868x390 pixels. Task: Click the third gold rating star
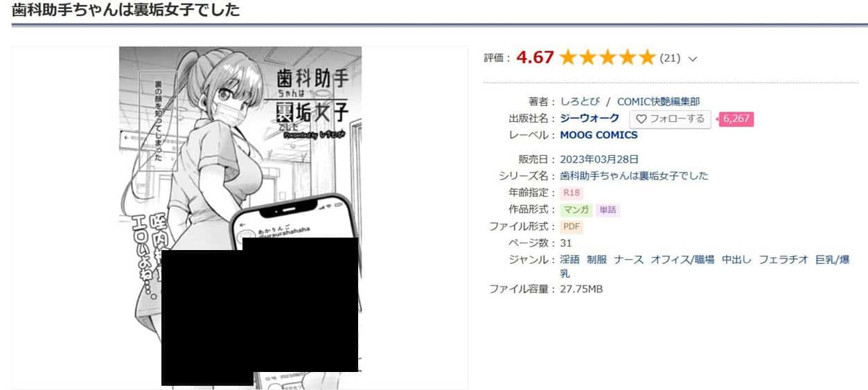click(x=607, y=57)
